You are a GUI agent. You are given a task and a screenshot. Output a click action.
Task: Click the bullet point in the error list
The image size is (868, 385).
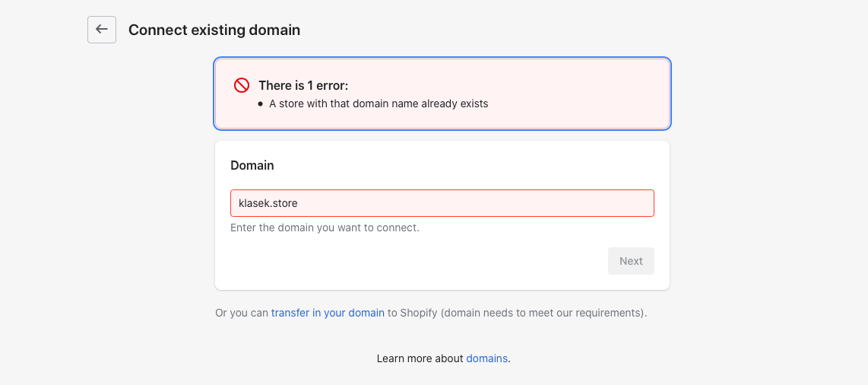261,103
